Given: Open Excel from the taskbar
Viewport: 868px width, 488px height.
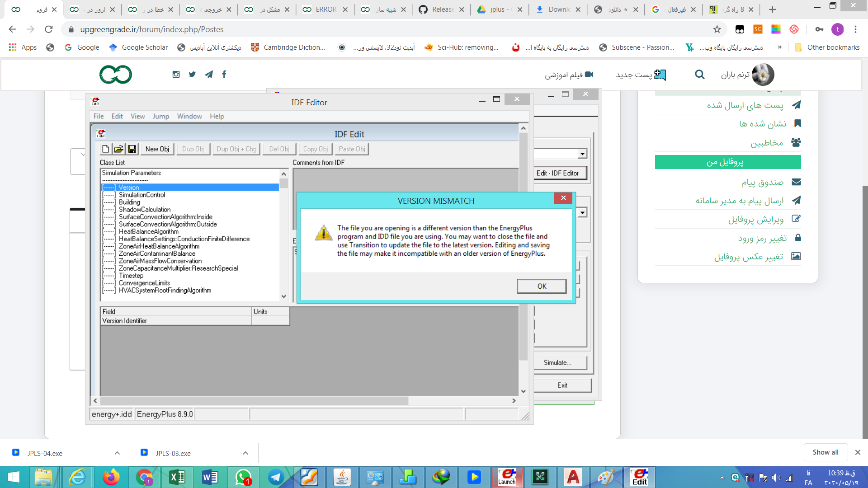Looking at the screenshot, I should coord(177,477).
